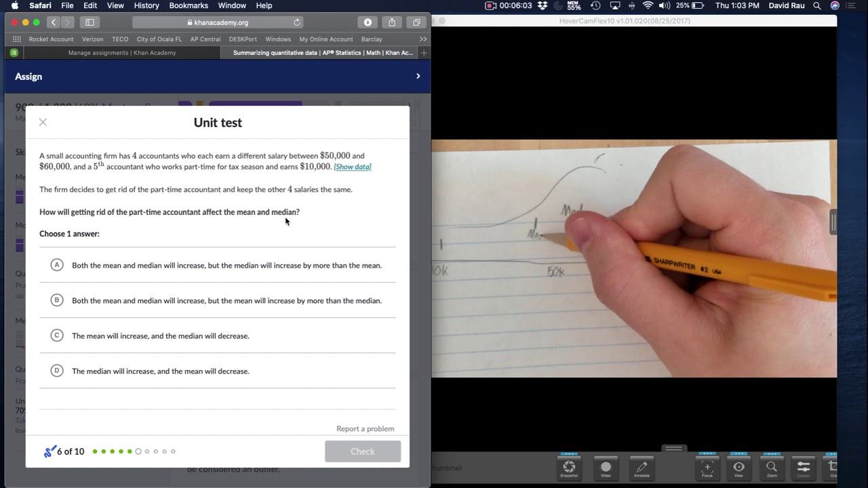Click the Focus tool in HoverCam
Viewport: 868px width, 488px height.
pyautogui.click(x=707, y=467)
